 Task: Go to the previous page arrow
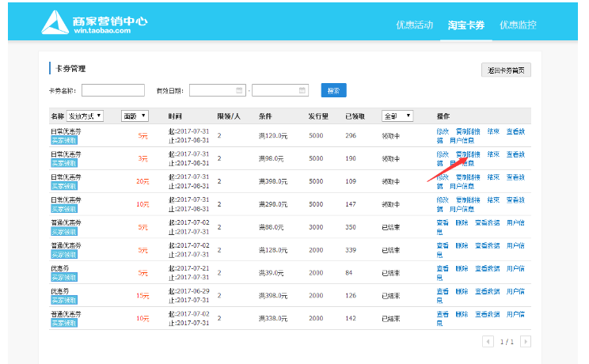click(488, 342)
